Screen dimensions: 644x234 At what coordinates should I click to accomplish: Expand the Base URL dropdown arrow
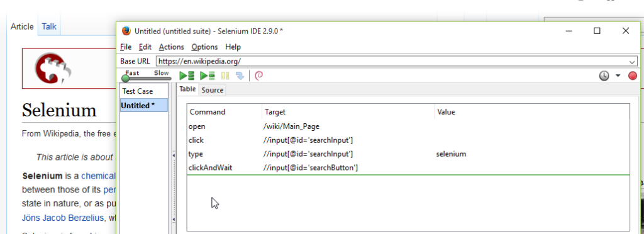coord(633,62)
